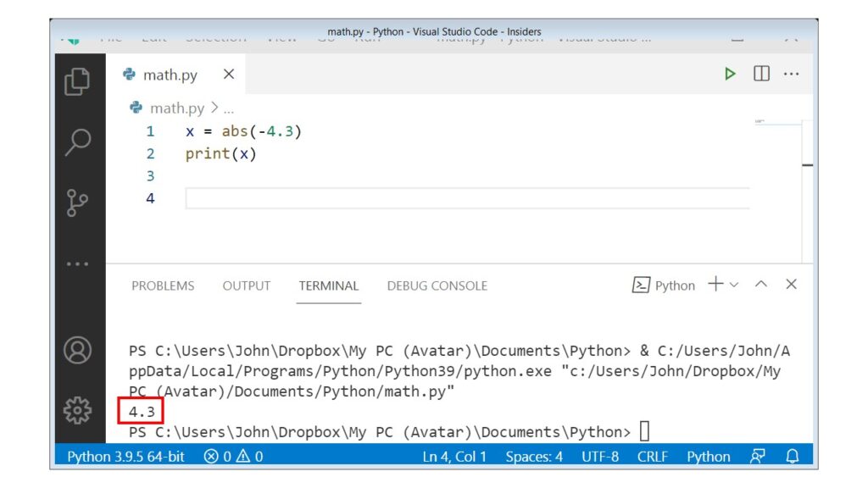Image resolution: width=868 pixels, height=488 pixels.
Task: Select the Python language mode in status bar
Action: 708,457
